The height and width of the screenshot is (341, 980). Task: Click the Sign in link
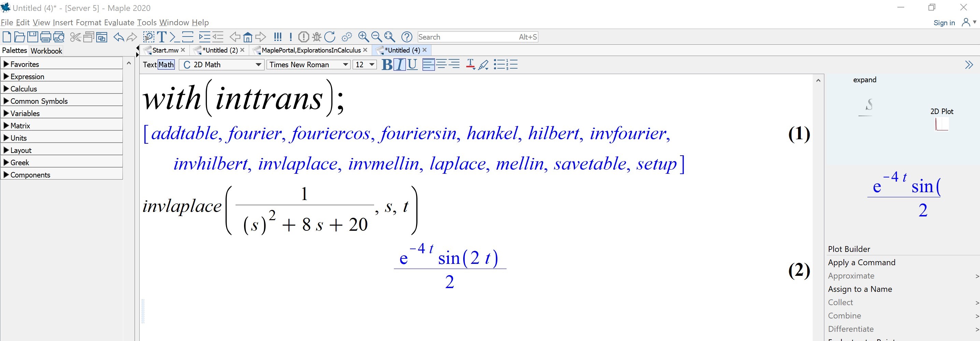click(944, 23)
